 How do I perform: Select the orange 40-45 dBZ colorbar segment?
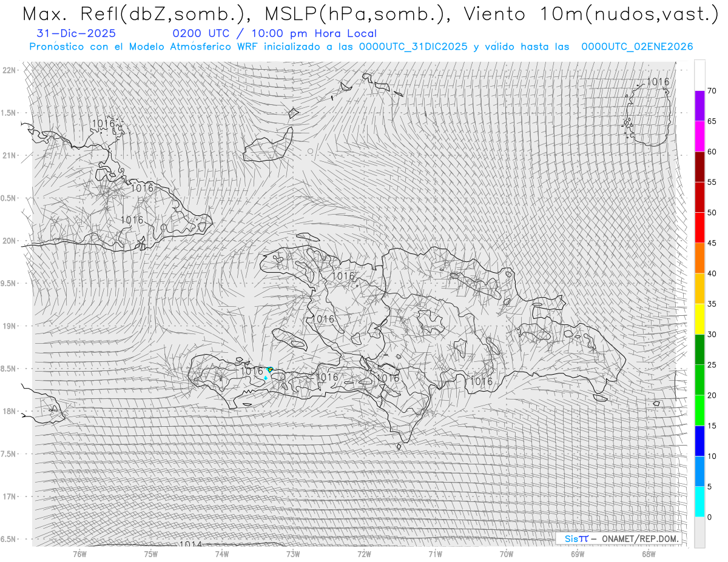click(x=699, y=258)
